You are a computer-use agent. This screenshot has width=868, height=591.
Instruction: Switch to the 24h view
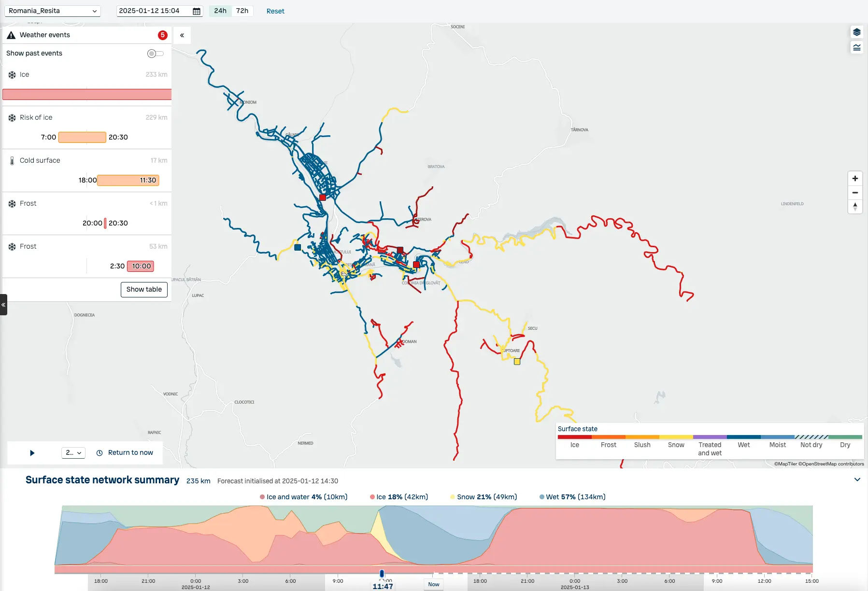[220, 11]
